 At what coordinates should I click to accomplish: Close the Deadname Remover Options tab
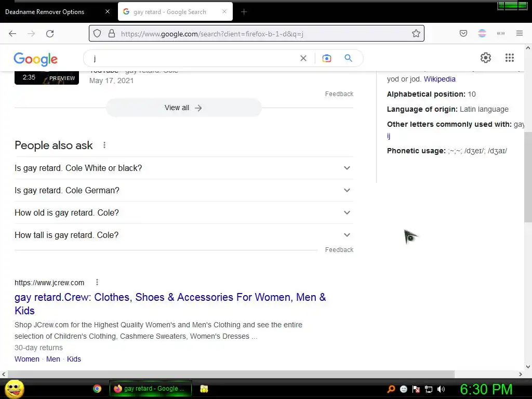(108, 11)
